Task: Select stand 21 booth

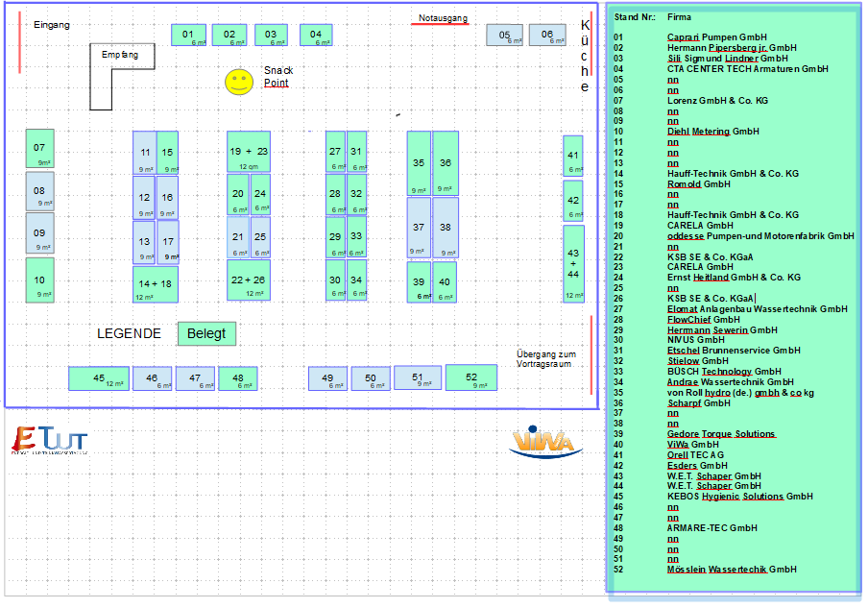Action: pos(238,237)
